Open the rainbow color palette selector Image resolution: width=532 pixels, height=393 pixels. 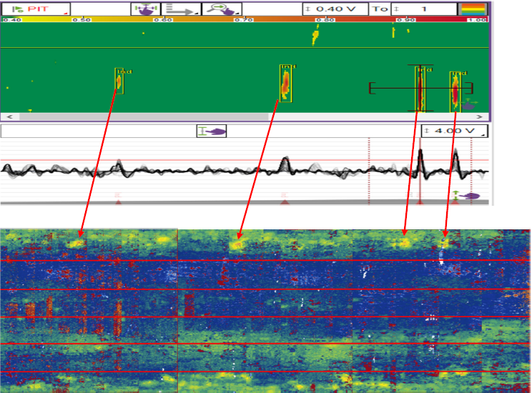[473, 9]
